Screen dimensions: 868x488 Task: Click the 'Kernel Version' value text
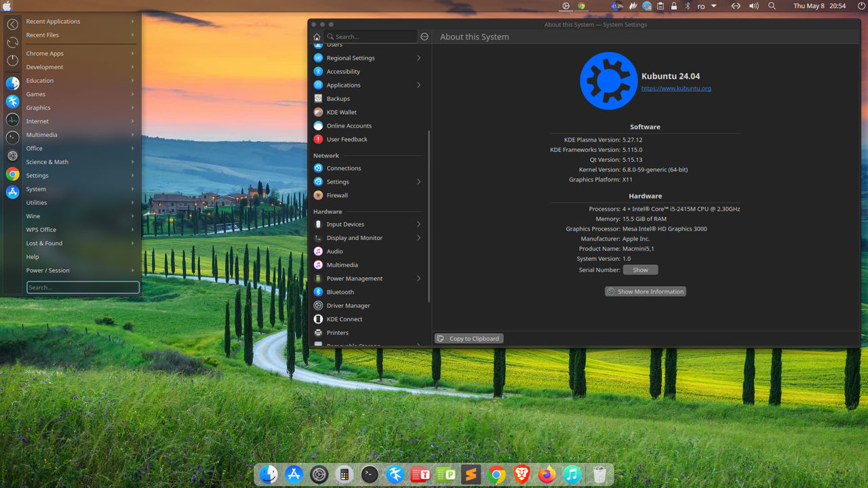[655, 169]
